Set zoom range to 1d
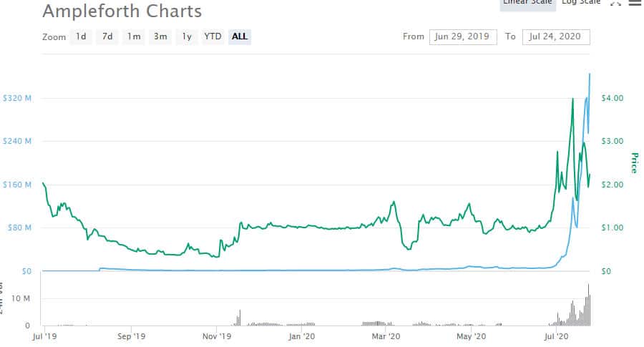This screenshot has width=644, height=347. pyautogui.click(x=82, y=36)
